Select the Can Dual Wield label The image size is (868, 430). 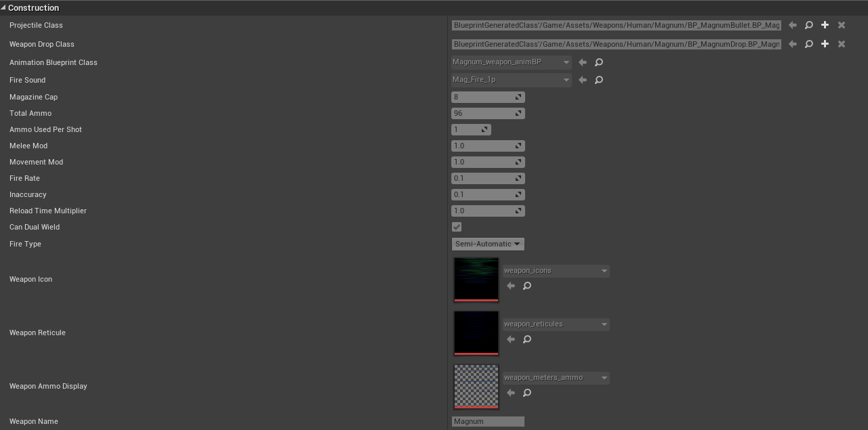35,227
